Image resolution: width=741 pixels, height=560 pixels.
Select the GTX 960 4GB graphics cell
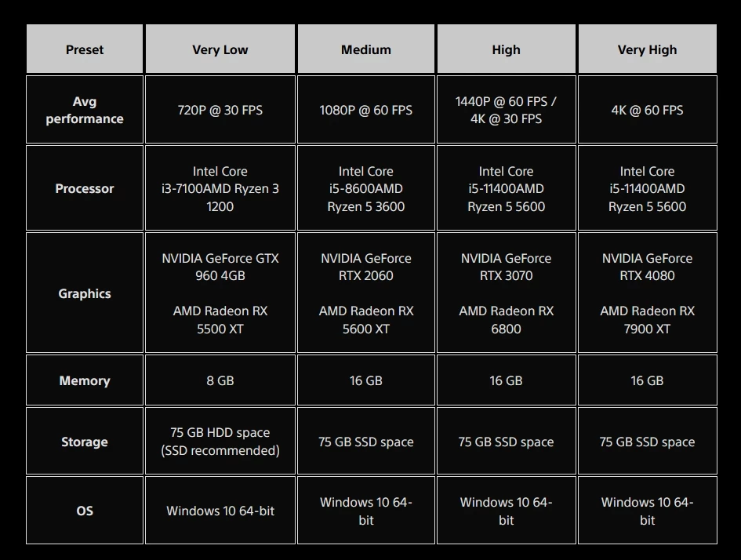click(x=220, y=293)
